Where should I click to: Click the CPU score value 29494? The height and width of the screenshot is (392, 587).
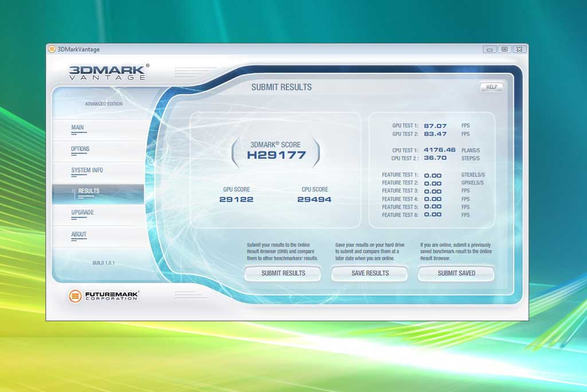pos(315,199)
